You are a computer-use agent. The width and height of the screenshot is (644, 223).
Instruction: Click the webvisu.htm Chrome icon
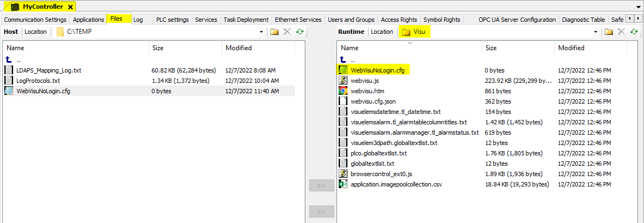point(343,91)
